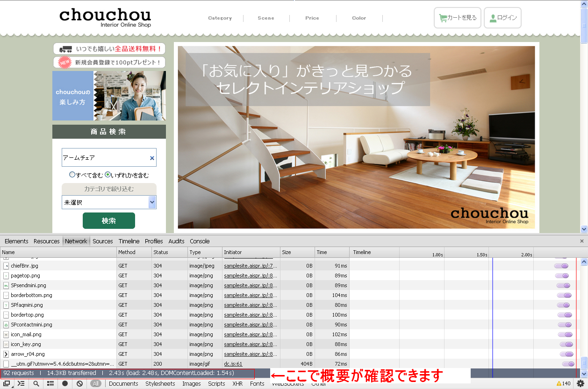Click the magnifier search icon in DevTools

click(x=36, y=383)
